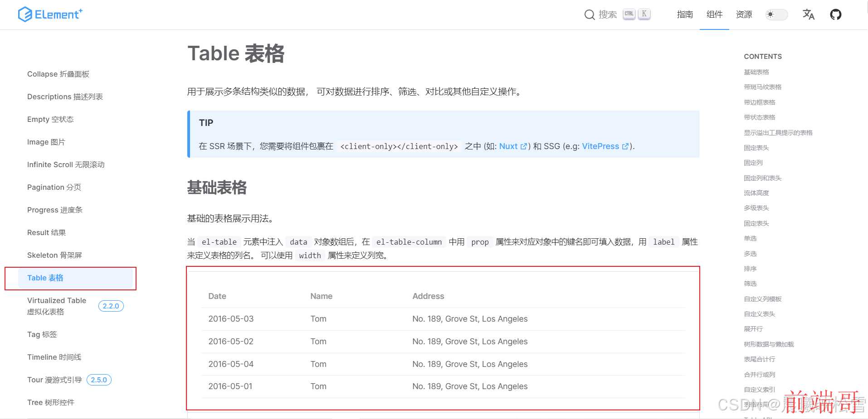This screenshot has width=868, height=419.
Task: Jump to 固定列 in contents
Action: click(753, 163)
